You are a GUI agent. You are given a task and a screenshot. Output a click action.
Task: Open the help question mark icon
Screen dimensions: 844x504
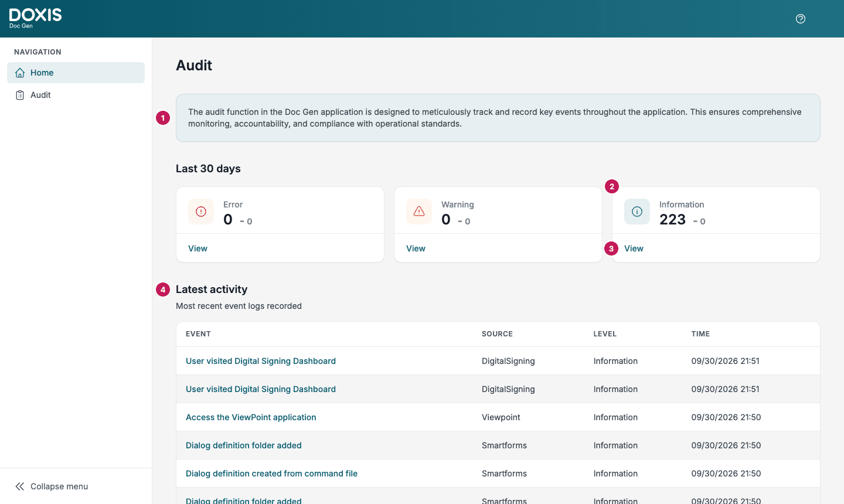[x=801, y=19]
